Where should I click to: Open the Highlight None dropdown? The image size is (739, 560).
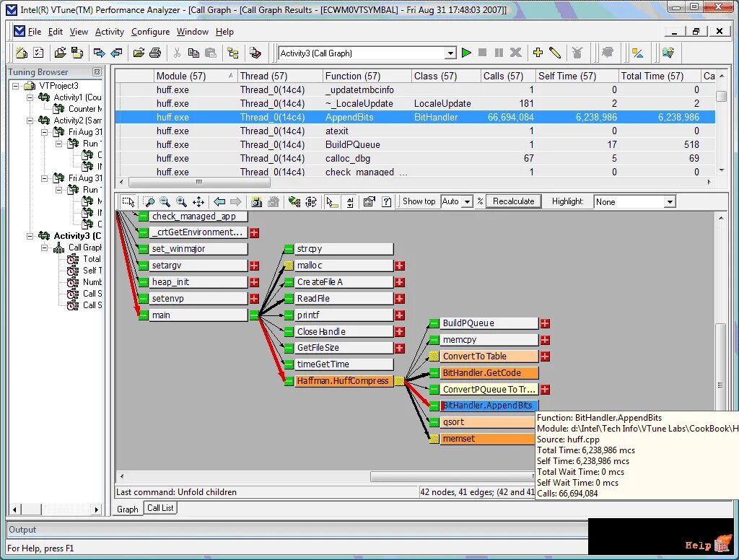[x=669, y=202]
